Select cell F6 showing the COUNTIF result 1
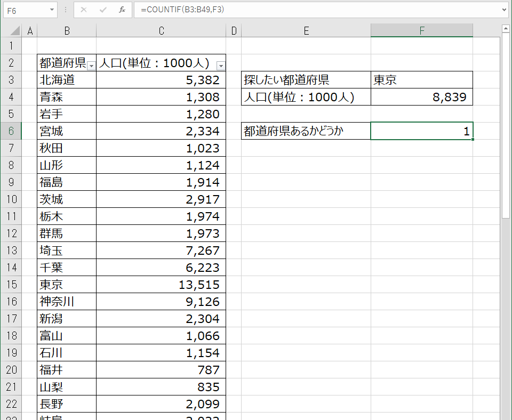 tap(421, 131)
